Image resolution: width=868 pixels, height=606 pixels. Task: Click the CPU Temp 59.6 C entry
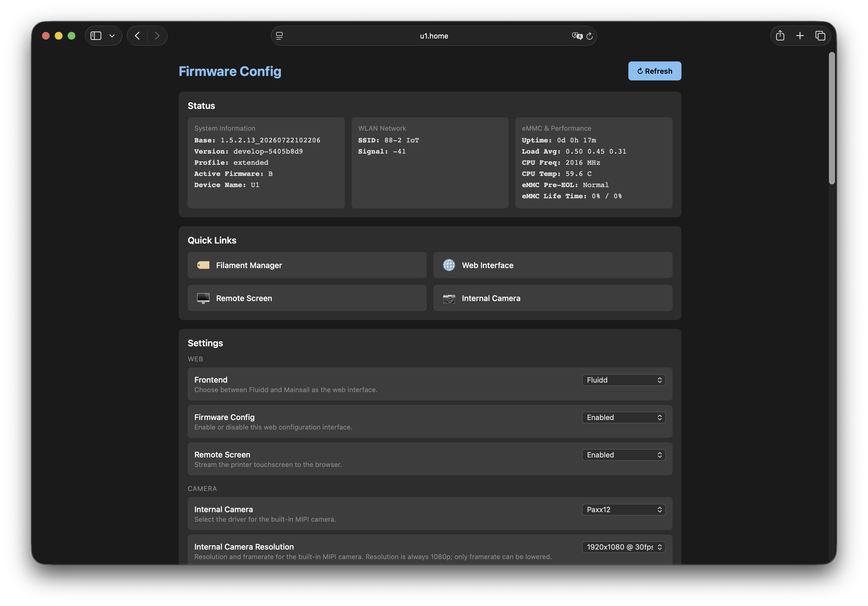click(557, 173)
